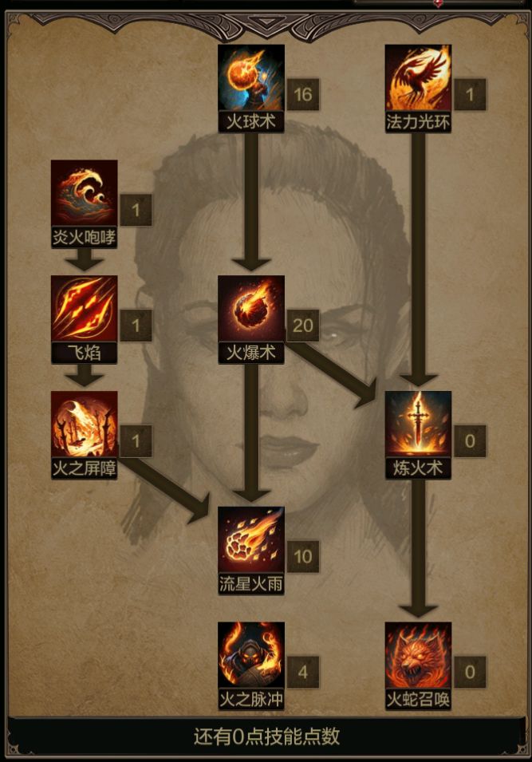Image resolution: width=532 pixels, height=762 pixels.
Task: Click the 火爆术 meteor skill icon
Action: 251,309
